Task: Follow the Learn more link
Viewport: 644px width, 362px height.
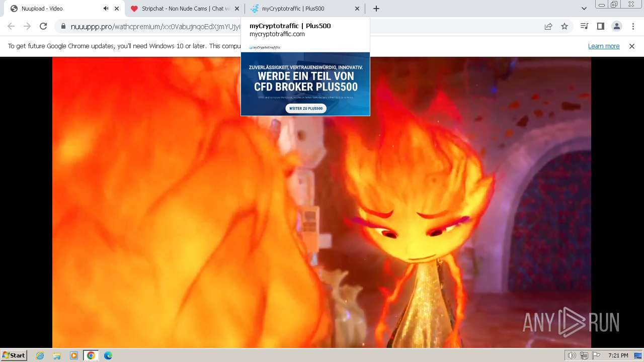Action: coord(604,46)
